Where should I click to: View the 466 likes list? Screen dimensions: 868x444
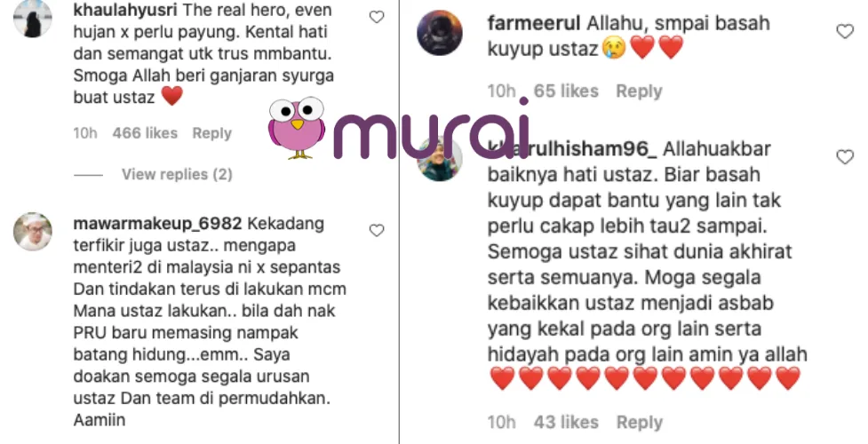145,133
